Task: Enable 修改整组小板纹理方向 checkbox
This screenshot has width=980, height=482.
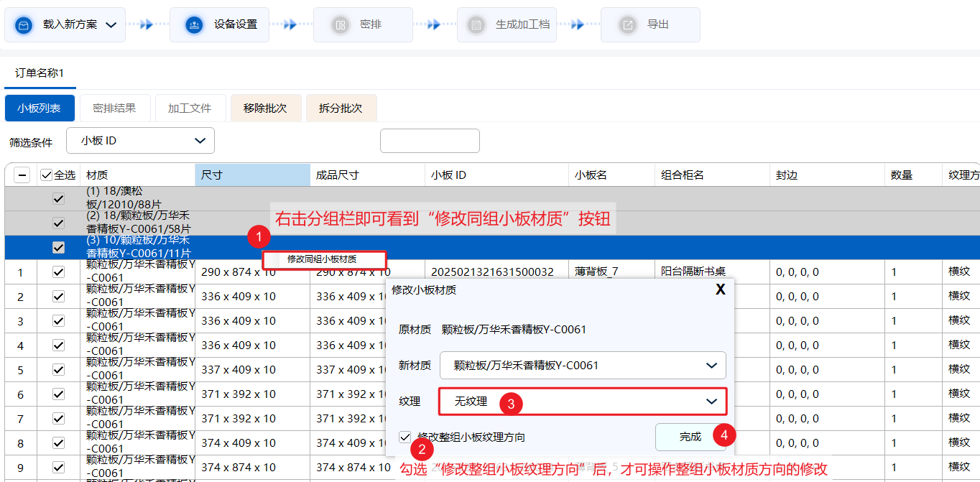Action: (x=406, y=437)
